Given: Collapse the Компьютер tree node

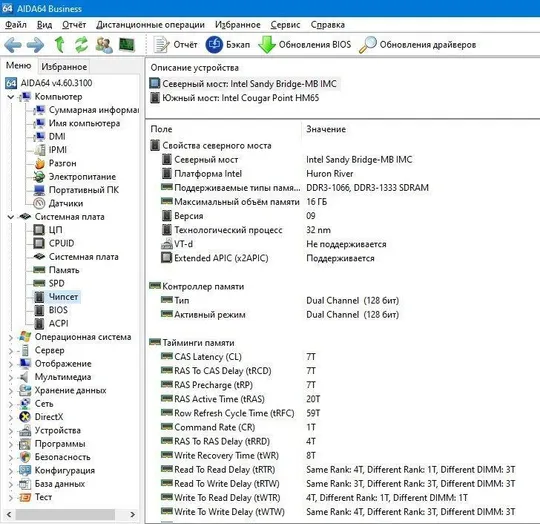Looking at the screenshot, I should click(x=11, y=97).
